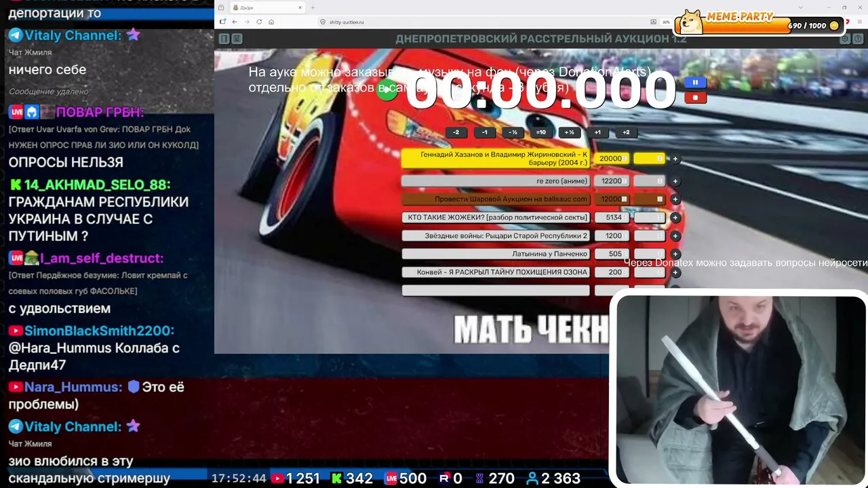The width and height of the screenshot is (868, 488).
Task: Open a new browser tab
Action: [313, 7]
